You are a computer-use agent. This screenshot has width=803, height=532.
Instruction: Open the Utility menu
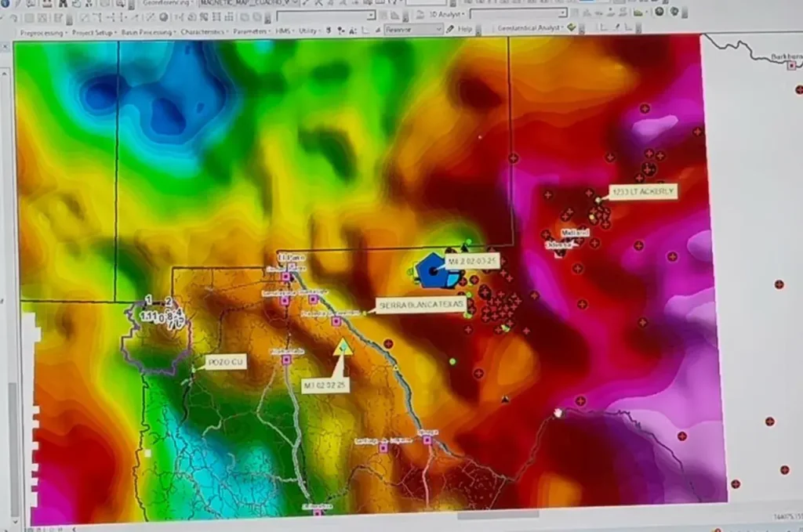click(309, 31)
